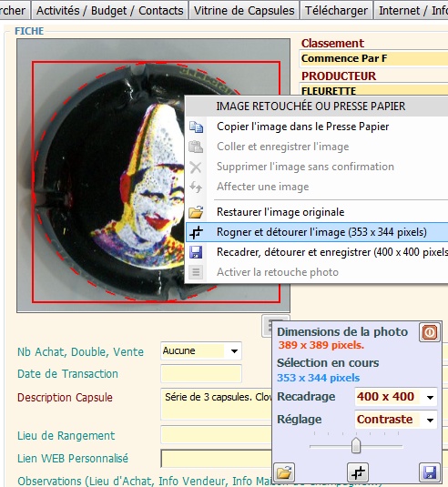
Task: Click the PRODUCTEUR label
Action: pos(339,76)
